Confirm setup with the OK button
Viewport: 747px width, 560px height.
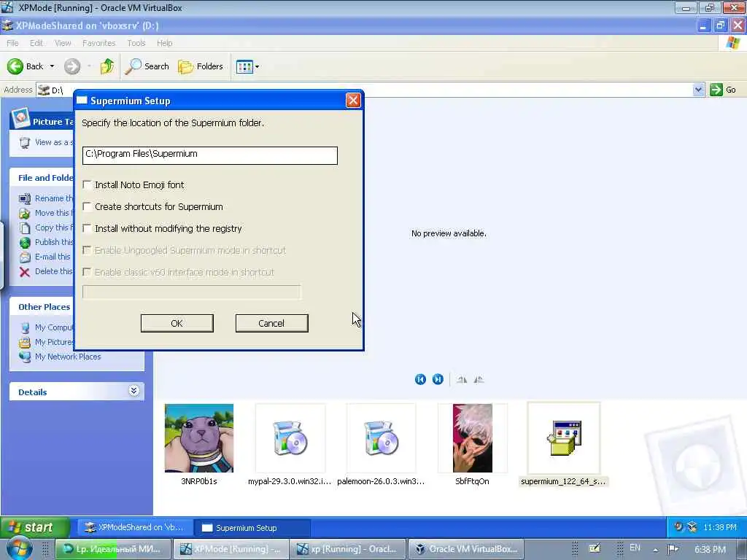click(177, 323)
